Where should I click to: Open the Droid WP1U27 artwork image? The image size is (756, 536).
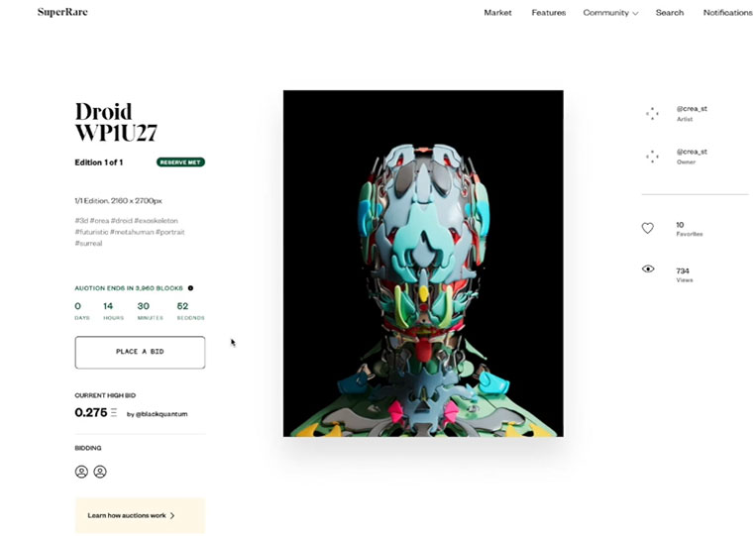[x=423, y=264]
